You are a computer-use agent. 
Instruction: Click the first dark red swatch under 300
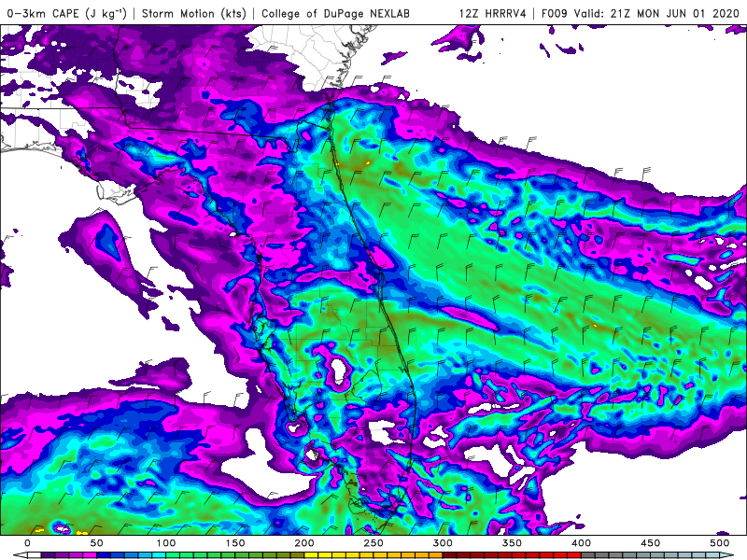tap(449, 555)
